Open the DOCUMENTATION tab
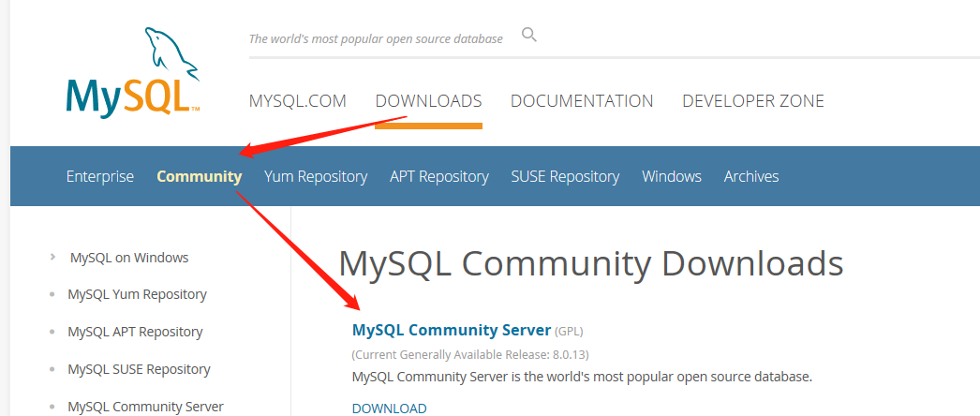Viewport: 980px width, 416px height. tap(582, 100)
